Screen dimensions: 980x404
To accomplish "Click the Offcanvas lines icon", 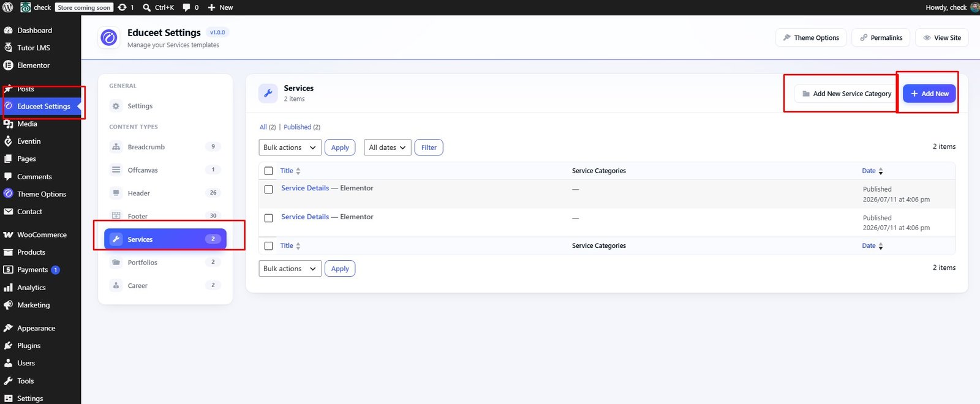I will tap(116, 170).
